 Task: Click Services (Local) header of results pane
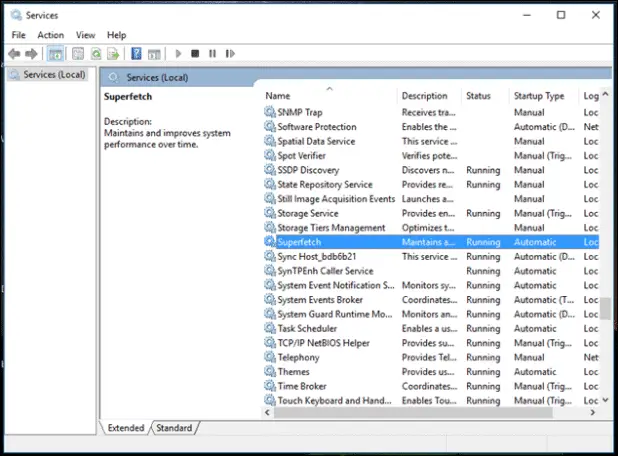coord(157,78)
